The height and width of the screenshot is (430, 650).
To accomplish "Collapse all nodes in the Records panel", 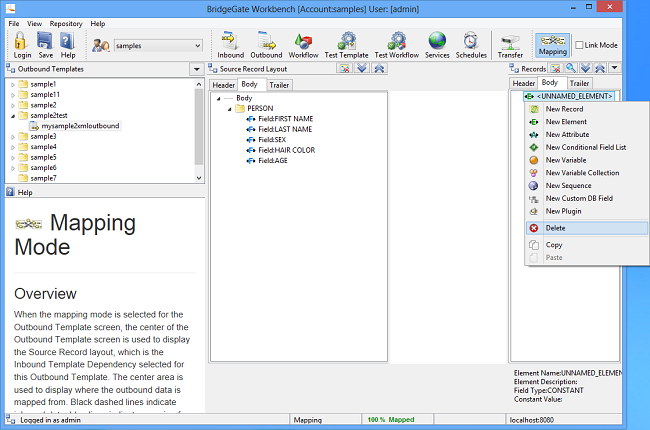I will [600, 68].
